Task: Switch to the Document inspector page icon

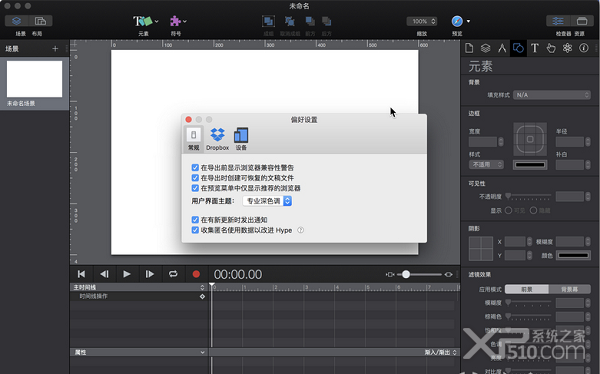Action: [469, 48]
